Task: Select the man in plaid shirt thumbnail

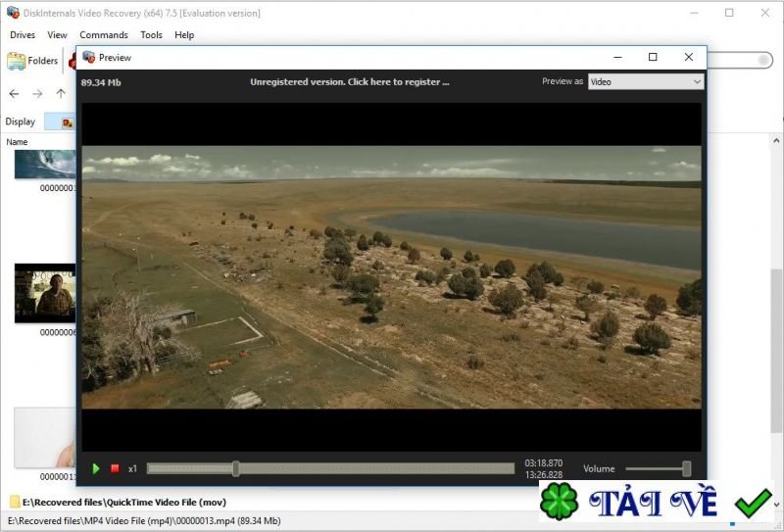Action: pos(45,293)
